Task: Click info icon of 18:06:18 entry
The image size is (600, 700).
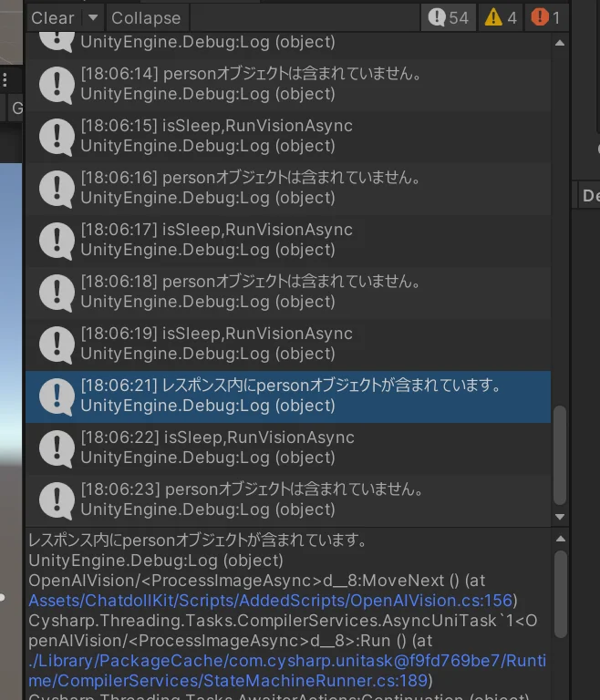Action: pyautogui.click(x=57, y=293)
